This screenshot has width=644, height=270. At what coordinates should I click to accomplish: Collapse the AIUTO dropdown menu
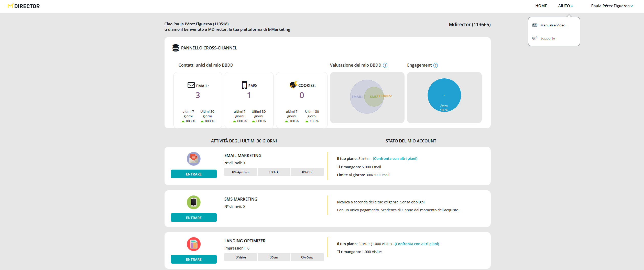(x=565, y=6)
